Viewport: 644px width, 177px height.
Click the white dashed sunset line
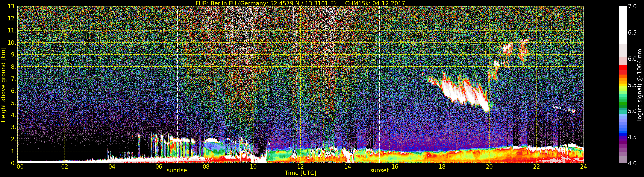[379, 75]
